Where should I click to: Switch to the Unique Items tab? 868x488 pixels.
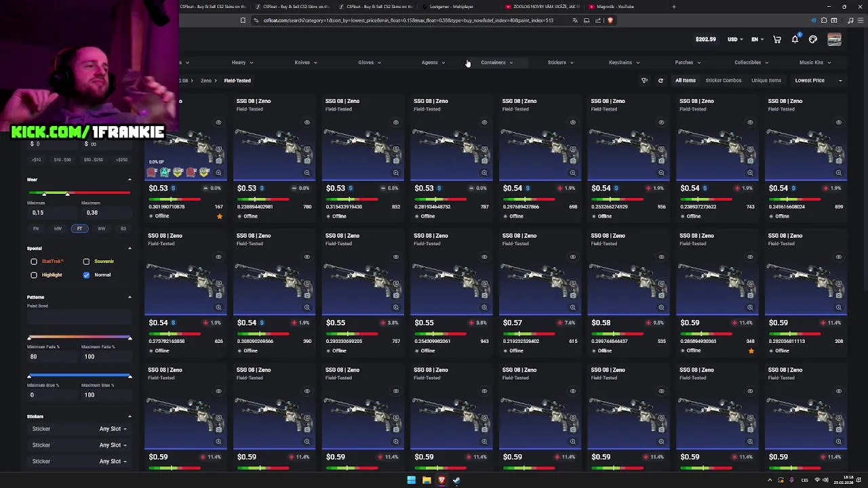tap(766, 81)
